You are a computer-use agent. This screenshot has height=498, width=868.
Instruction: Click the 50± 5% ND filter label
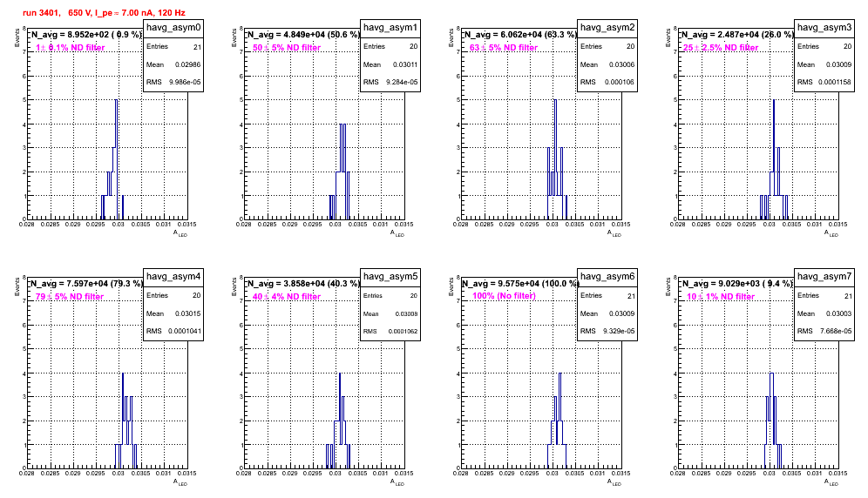[287, 48]
